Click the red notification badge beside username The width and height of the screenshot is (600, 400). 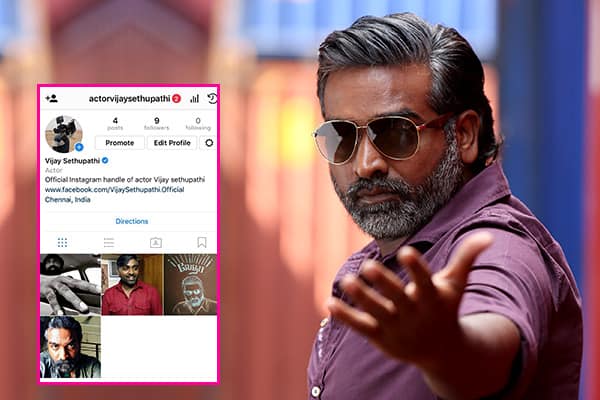pos(176,99)
